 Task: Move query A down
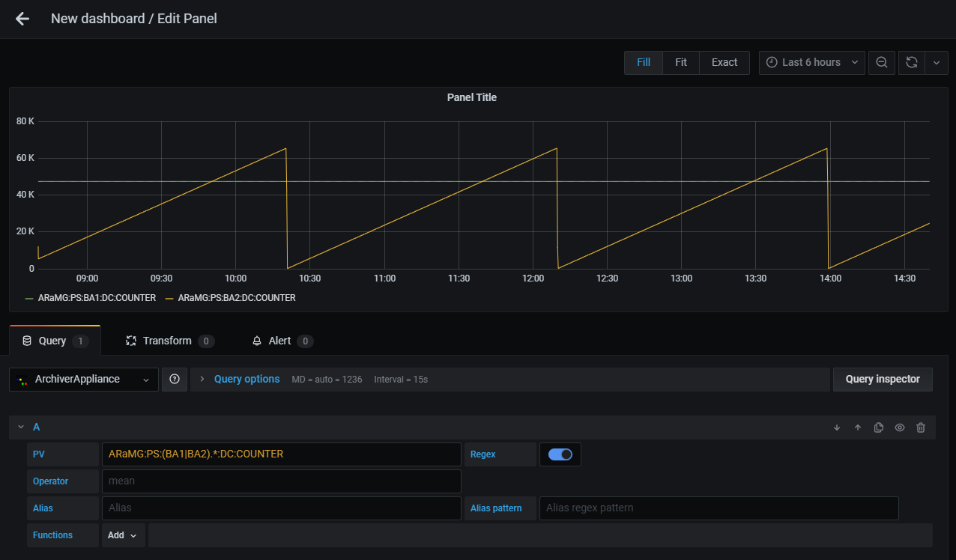(x=837, y=427)
